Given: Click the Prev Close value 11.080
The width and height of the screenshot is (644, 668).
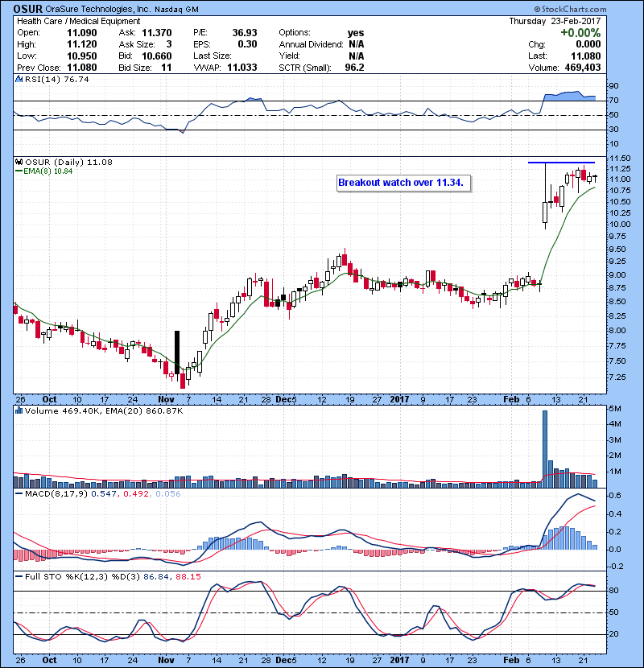Looking at the screenshot, I should click(82, 68).
